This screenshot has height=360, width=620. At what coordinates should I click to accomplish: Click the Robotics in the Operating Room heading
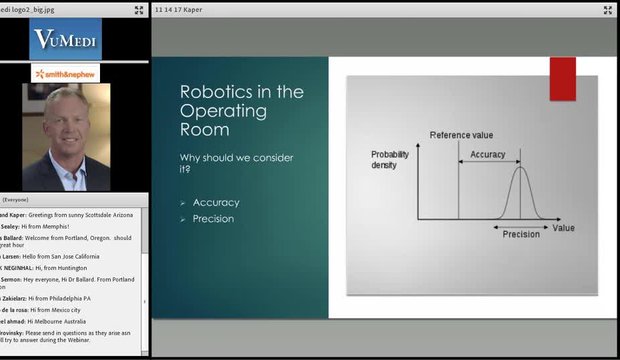[x=242, y=110]
